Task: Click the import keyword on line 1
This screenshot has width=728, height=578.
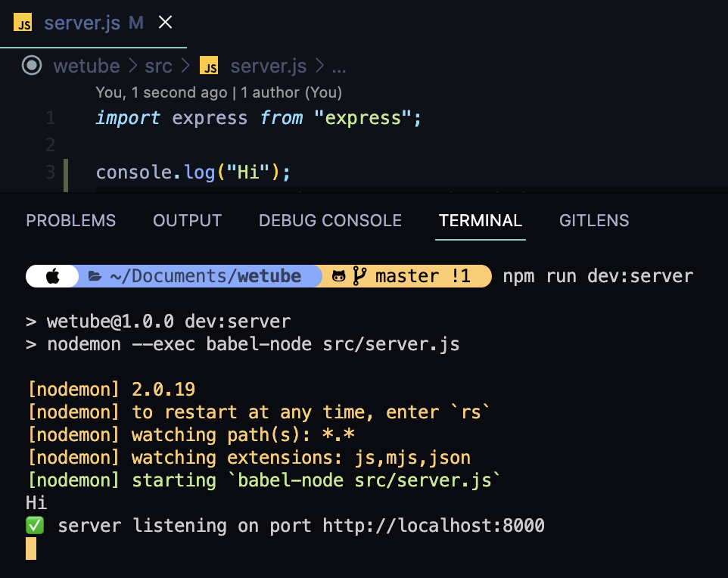Action: (x=128, y=118)
